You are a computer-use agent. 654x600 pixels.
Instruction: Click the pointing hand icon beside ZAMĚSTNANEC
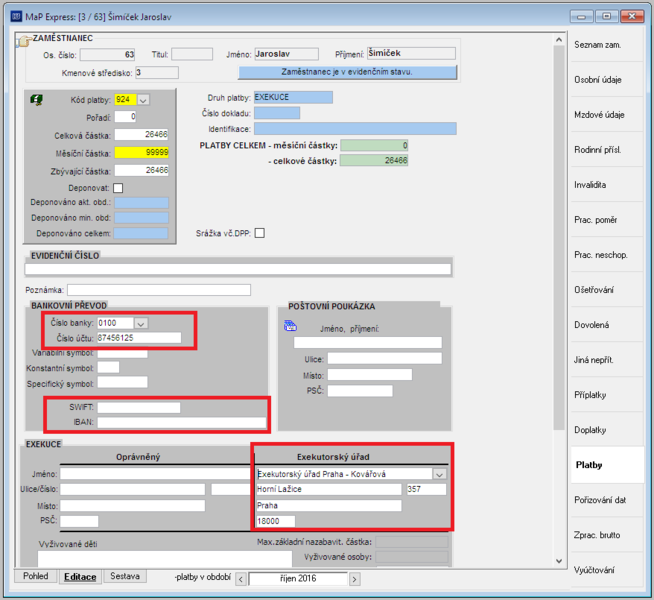24,41
